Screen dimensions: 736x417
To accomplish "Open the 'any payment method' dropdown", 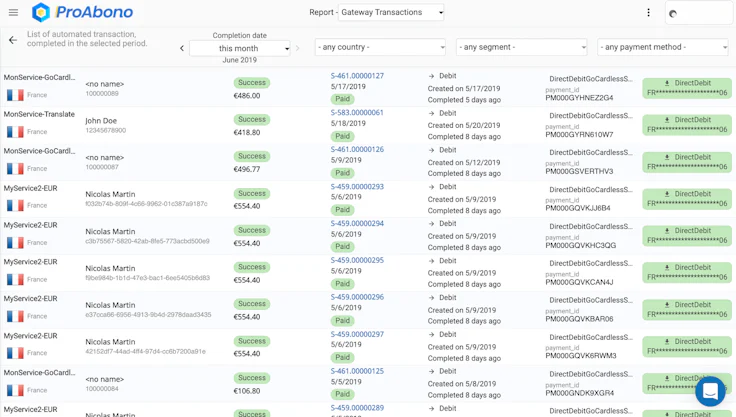I will coord(663,47).
